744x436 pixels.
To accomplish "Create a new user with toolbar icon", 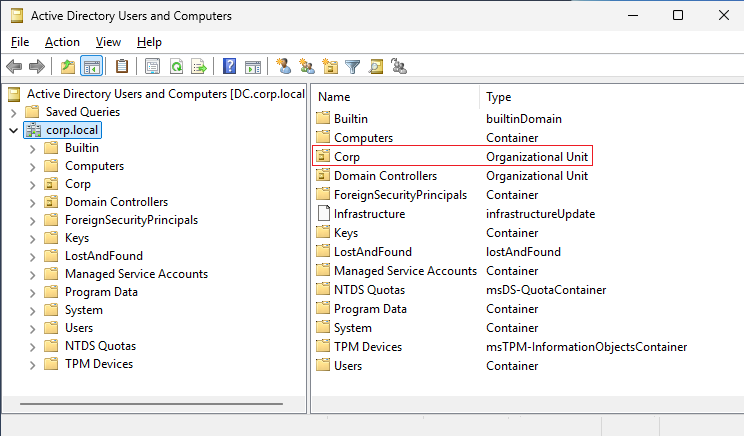I will pyautogui.click(x=284, y=66).
